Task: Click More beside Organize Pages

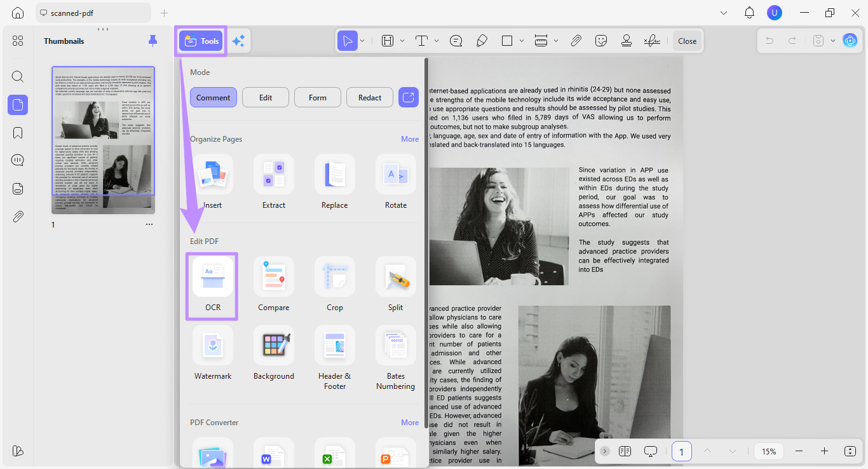Action: coord(410,139)
